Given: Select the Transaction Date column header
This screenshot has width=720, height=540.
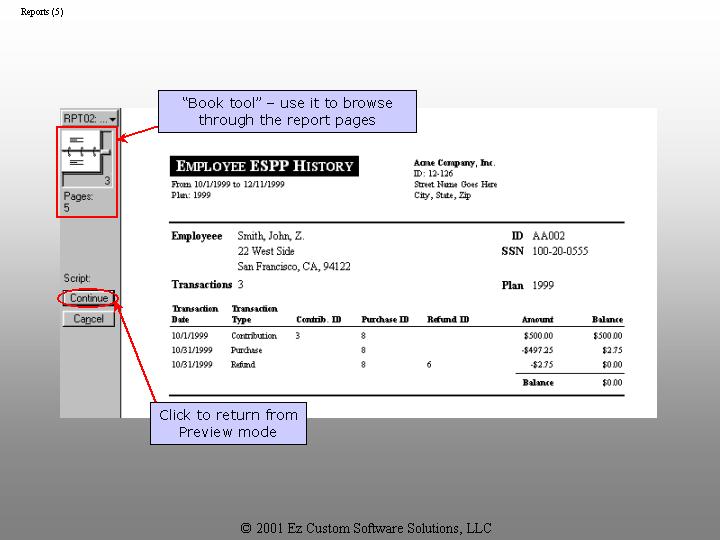Looking at the screenshot, I should tap(194, 314).
